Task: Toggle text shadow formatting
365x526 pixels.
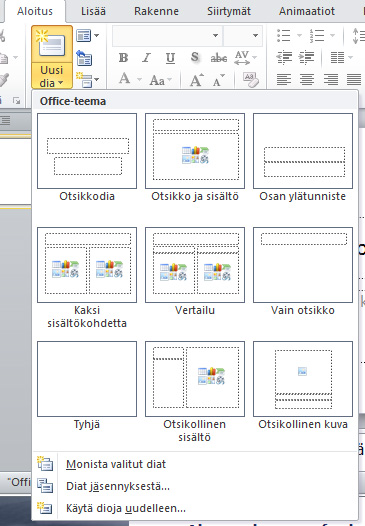Action: coord(195,58)
